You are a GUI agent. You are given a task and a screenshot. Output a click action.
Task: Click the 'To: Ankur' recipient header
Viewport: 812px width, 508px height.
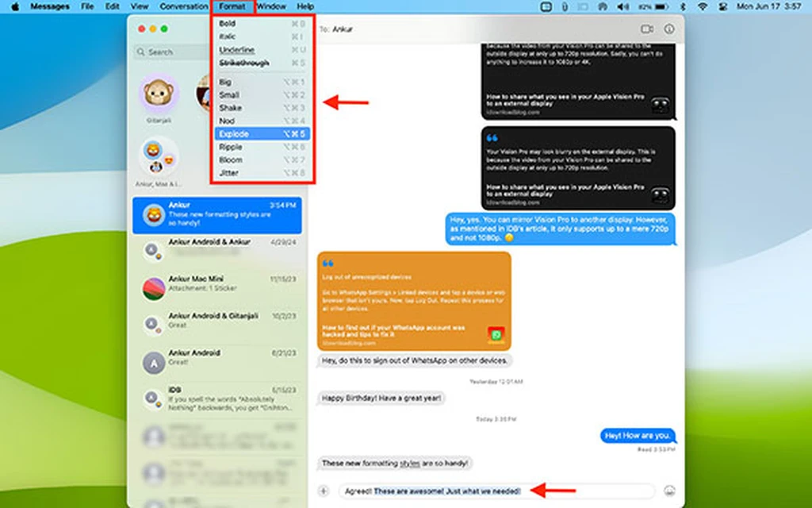tap(336, 29)
